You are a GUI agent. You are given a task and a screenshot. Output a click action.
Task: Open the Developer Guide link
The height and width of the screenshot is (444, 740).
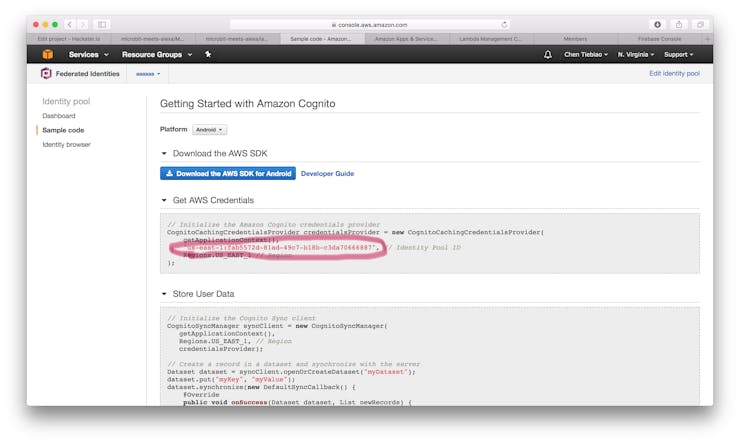pos(327,174)
